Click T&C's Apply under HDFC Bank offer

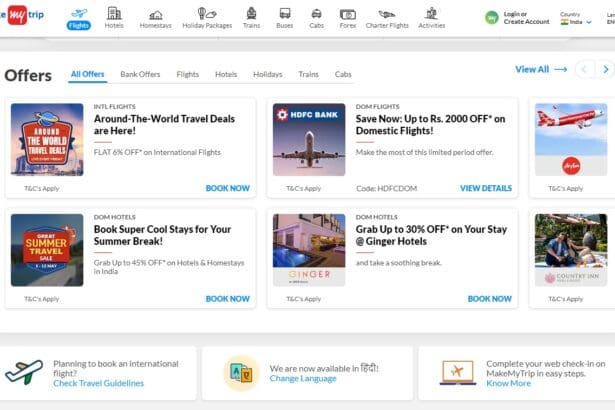[x=304, y=189]
